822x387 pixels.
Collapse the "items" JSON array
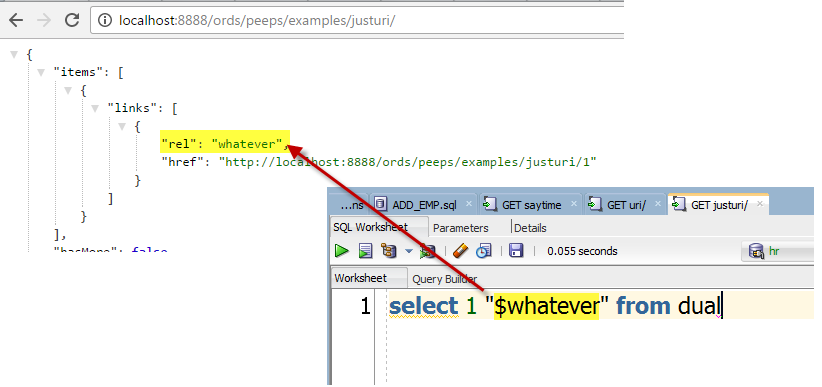point(41,73)
